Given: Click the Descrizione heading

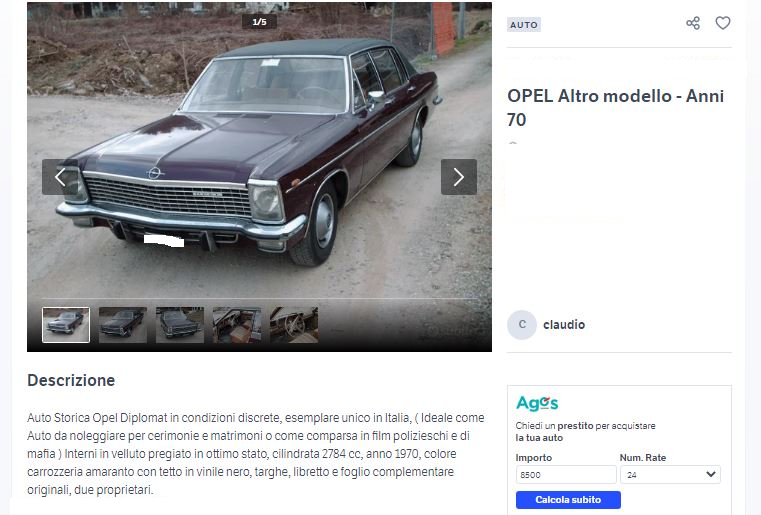Looking at the screenshot, I should 71,380.
